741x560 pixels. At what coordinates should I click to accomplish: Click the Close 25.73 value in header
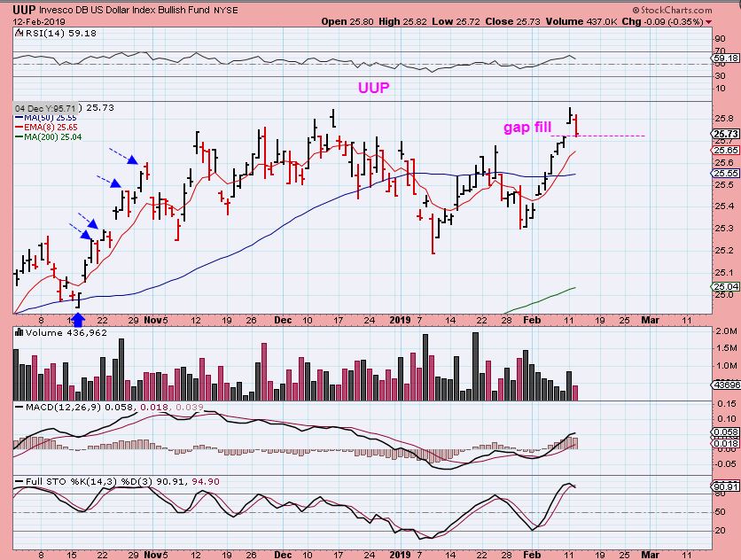point(511,22)
